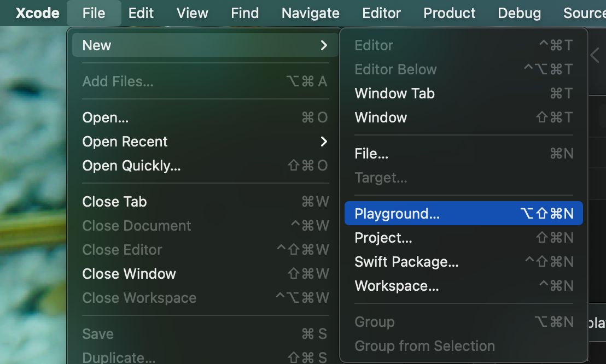Click Save in File menu
Image resolution: width=606 pixels, height=364 pixels.
pos(205,333)
